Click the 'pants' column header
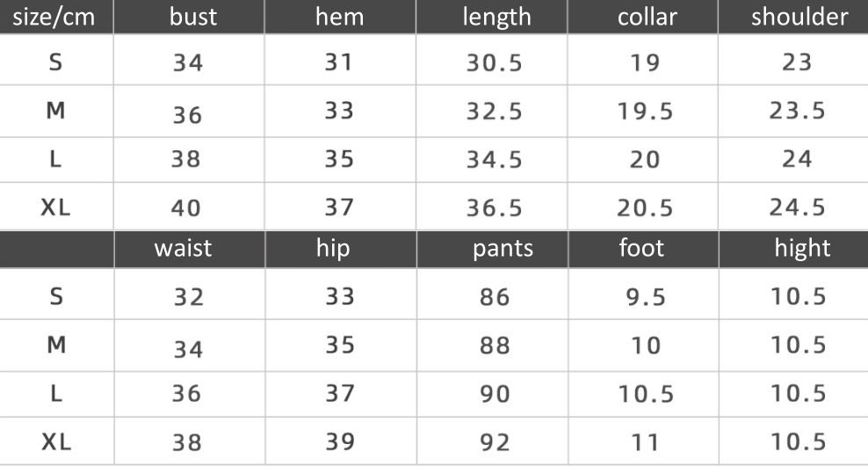 [503, 248]
